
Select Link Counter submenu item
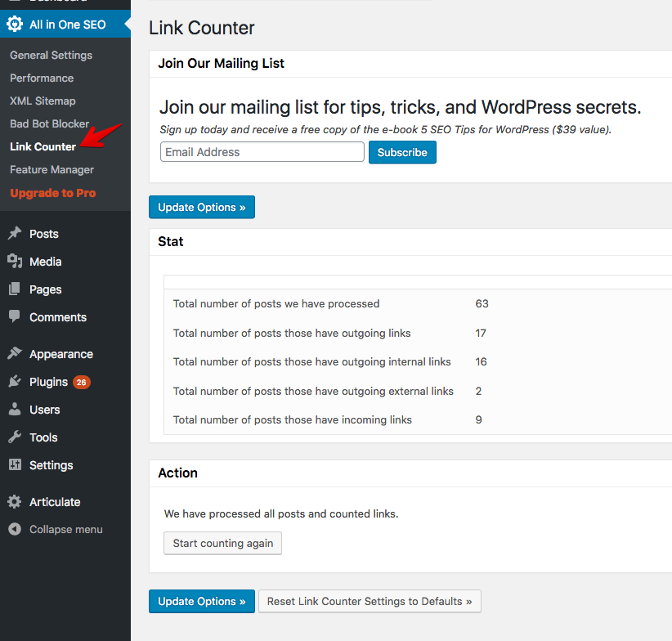(x=43, y=146)
